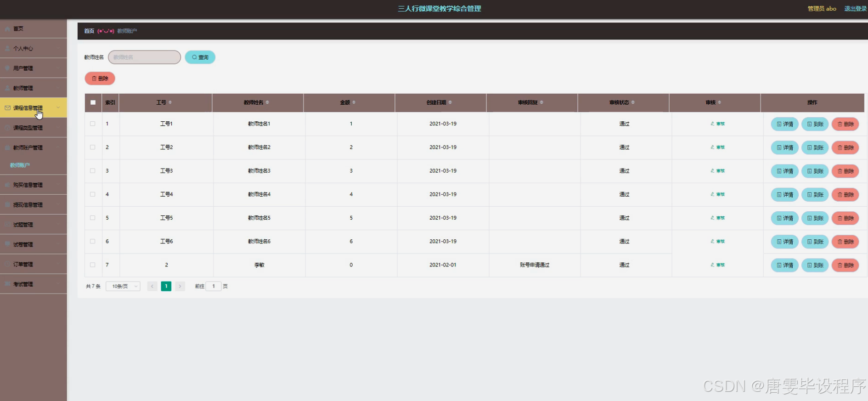
Task: Click the 前往 page number input
Action: (x=214, y=286)
